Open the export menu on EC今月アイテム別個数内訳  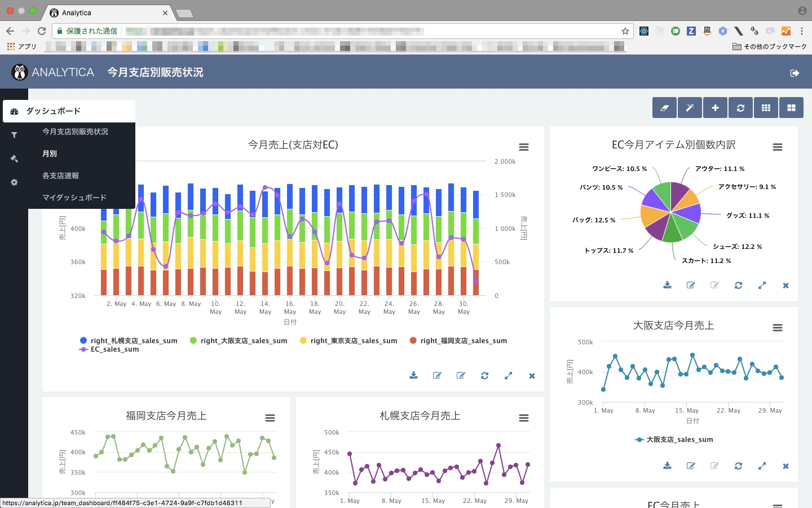coord(778,147)
